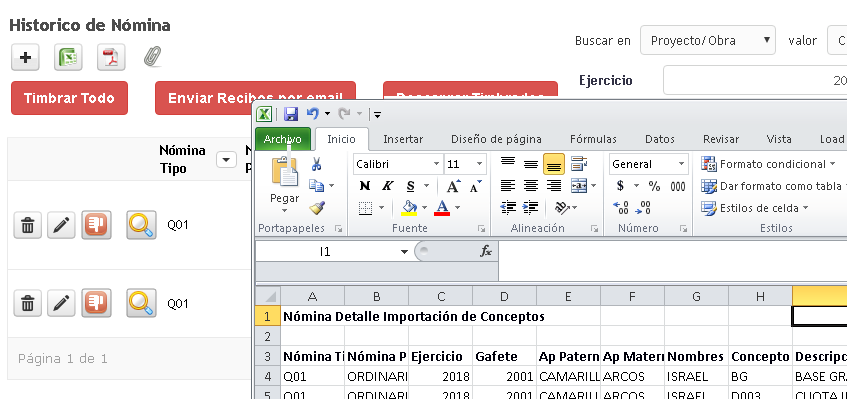This screenshot has height=399, width=847.
Task: Click the plus add-record icon
Action: 25,57
